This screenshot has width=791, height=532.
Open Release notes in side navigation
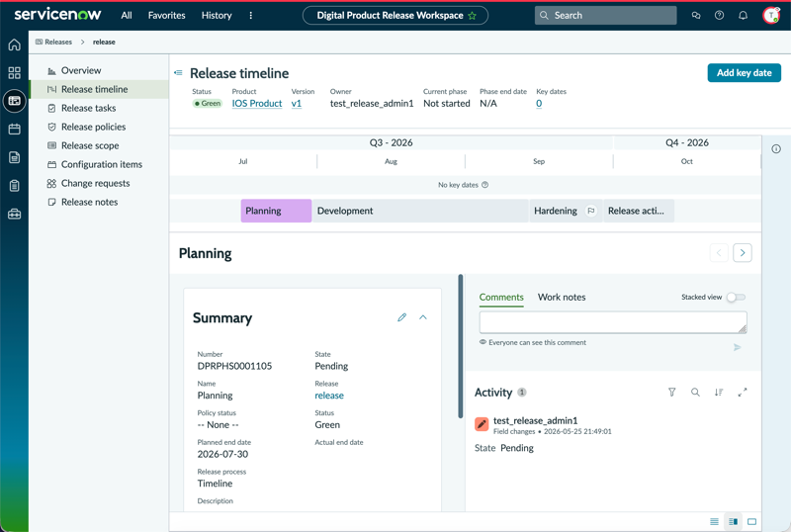tap(99, 202)
